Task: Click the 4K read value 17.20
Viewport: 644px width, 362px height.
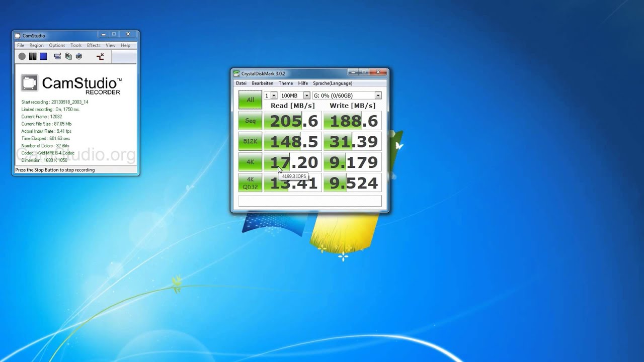Action: (x=293, y=162)
